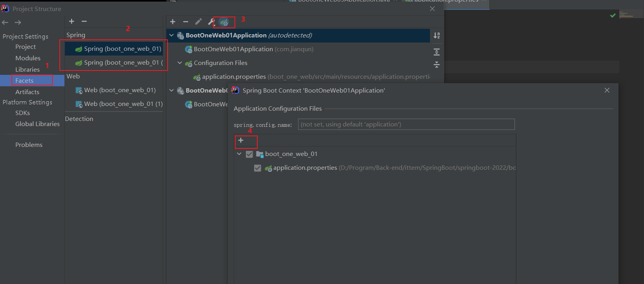Collapse the Configuration Files node
This screenshot has width=644, height=284.
point(180,63)
